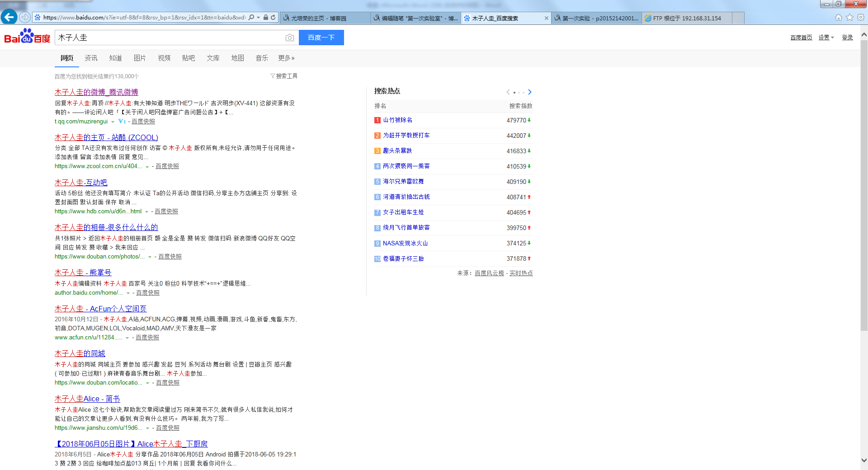Select the 地图 search category
Viewport: 868px width, 470px height.
click(237, 58)
